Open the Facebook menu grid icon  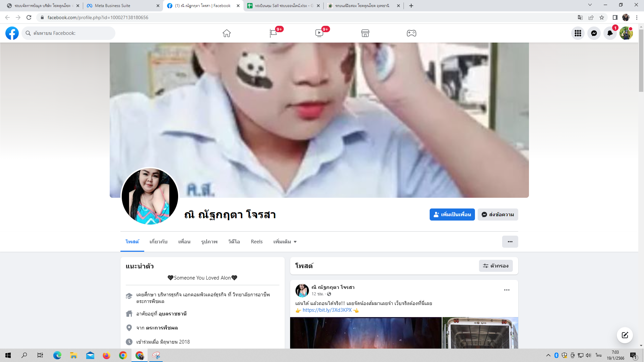578,33
